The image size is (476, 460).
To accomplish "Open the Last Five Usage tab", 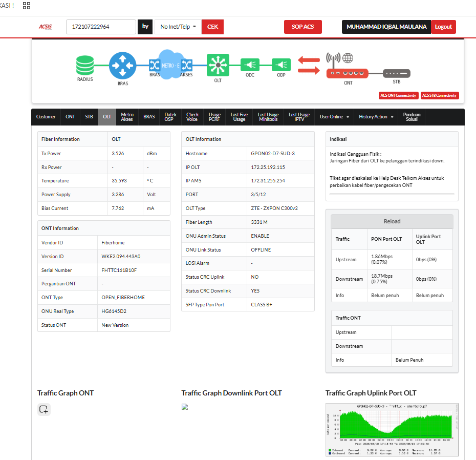I will click(x=239, y=117).
